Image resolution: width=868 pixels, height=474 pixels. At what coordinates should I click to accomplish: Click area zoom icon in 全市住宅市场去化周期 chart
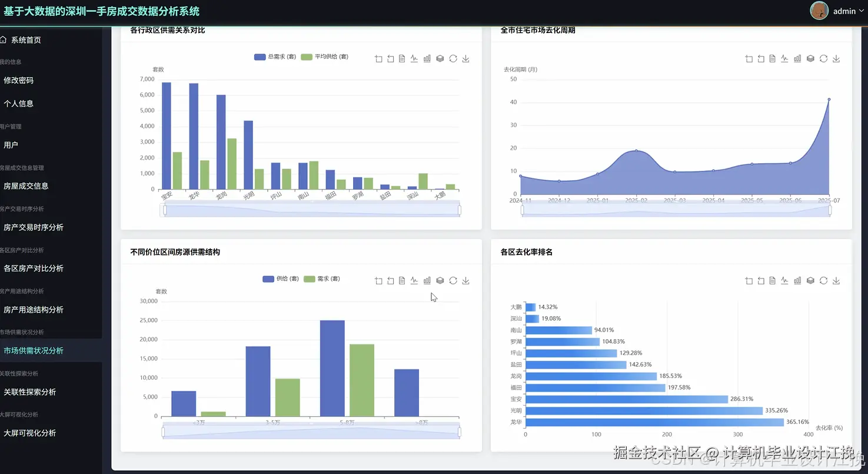749,59
